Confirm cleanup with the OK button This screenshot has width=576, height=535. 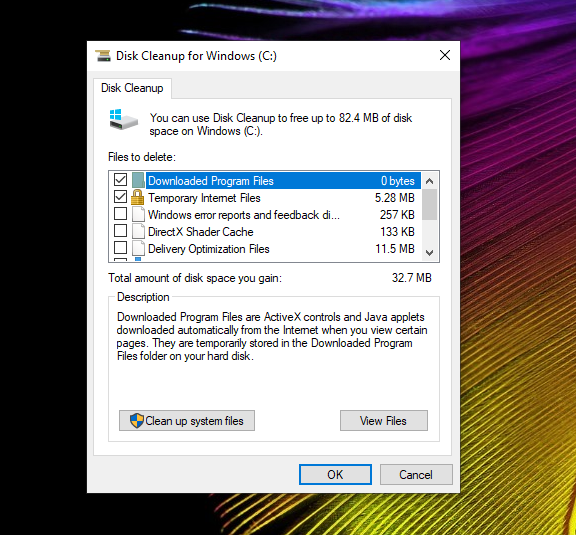coord(335,474)
